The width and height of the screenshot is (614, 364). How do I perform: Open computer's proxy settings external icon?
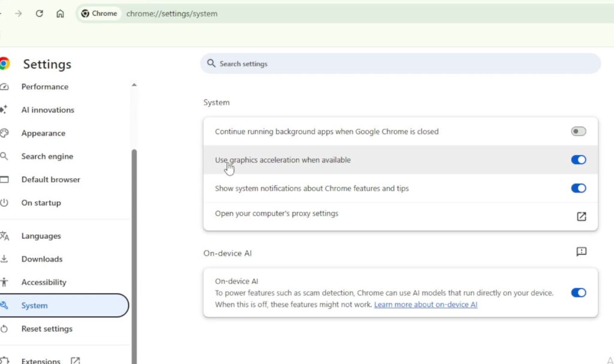[x=582, y=216]
